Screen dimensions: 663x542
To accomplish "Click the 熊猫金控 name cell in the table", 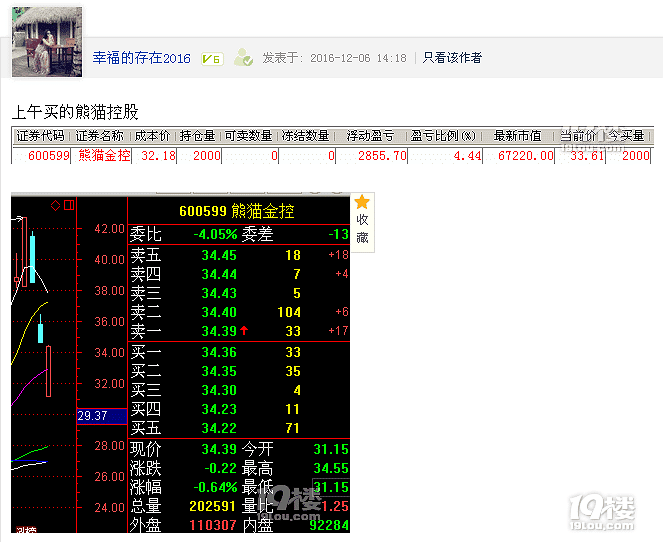I will point(104,156).
